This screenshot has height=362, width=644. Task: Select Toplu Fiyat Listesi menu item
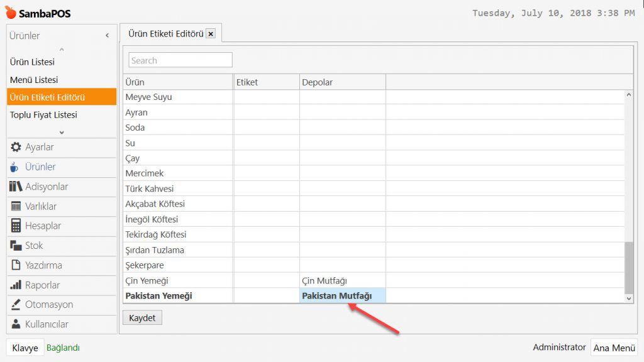[43, 115]
